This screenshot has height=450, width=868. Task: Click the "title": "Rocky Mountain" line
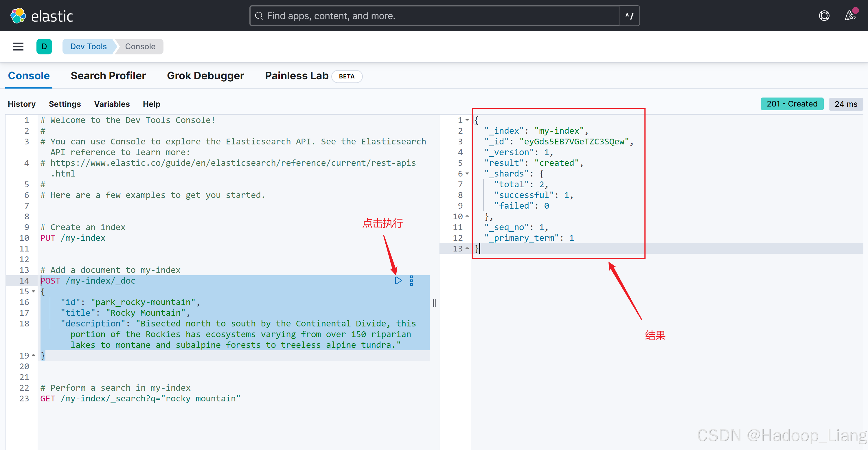(x=125, y=313)
